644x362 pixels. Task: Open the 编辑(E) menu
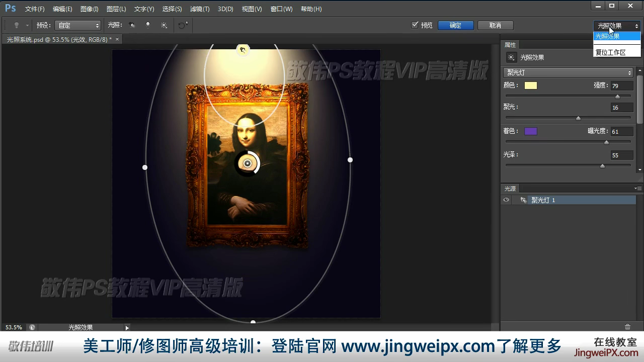pos(62,9)
